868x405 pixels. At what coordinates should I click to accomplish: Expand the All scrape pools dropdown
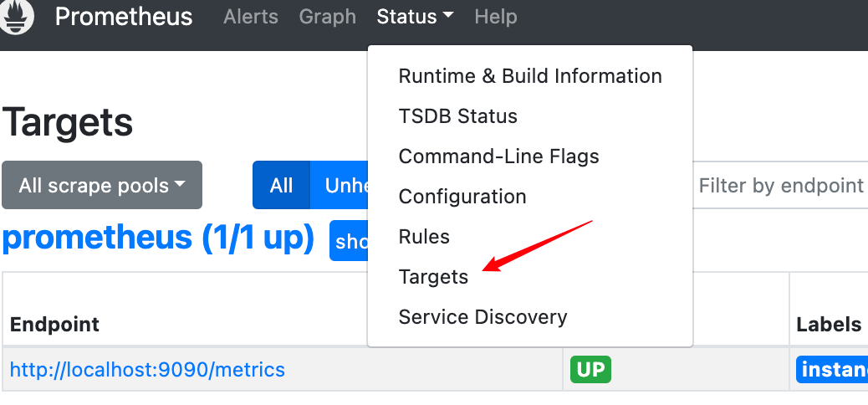tap(102, 185)
